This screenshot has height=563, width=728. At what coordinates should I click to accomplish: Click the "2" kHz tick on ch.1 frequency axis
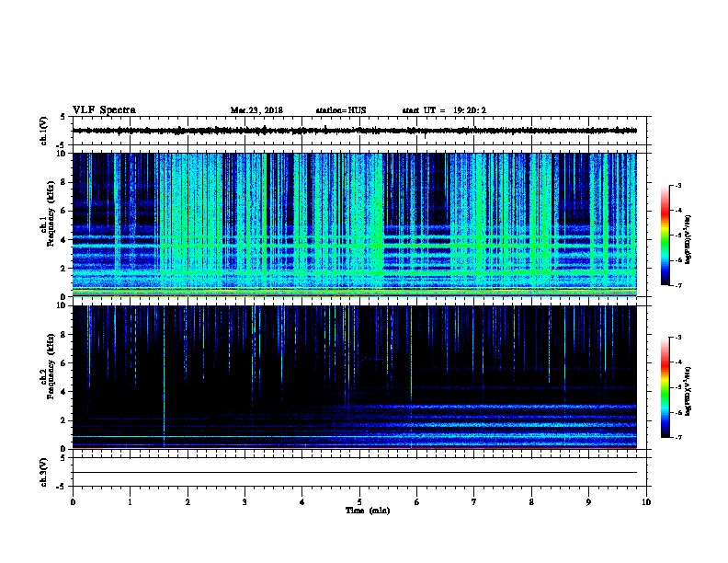tap(64, 269)
